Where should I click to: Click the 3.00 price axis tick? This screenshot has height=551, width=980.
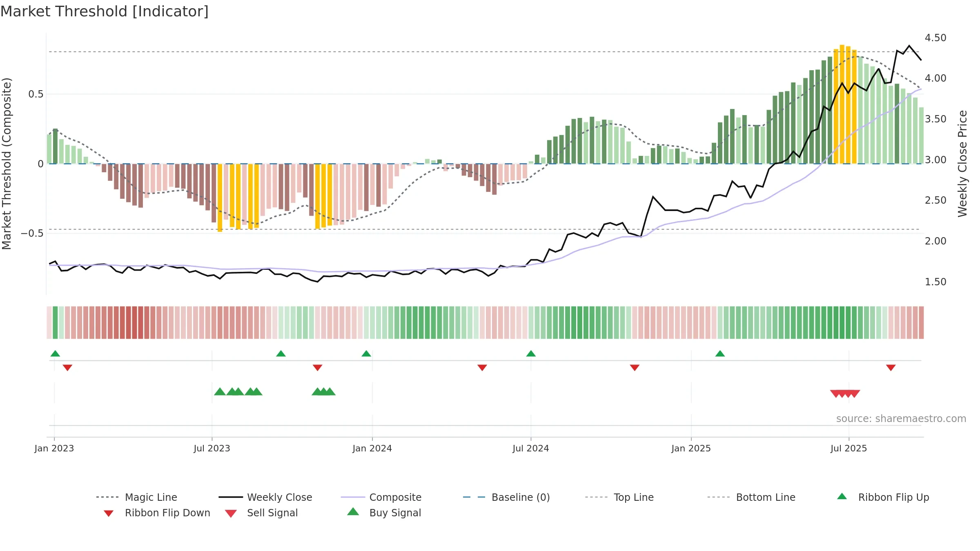point(935,160)
